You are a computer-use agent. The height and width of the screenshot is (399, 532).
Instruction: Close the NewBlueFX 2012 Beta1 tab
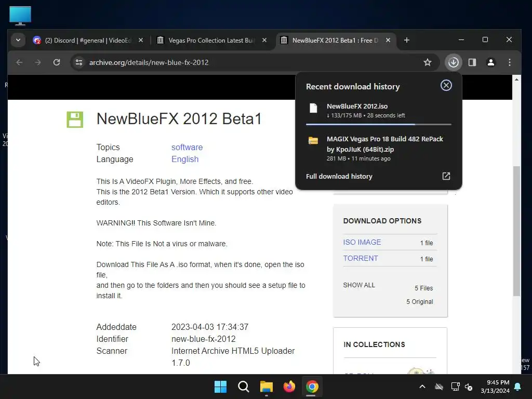(x=388, y=40)
